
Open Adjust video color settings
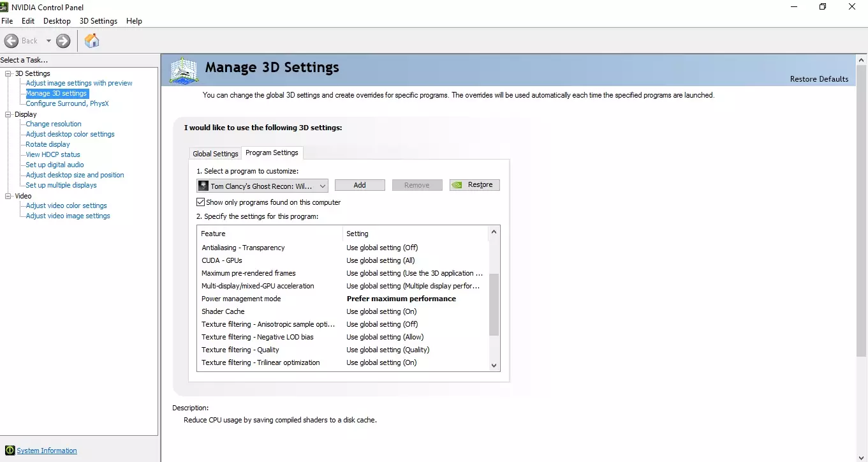coord(66,205)
